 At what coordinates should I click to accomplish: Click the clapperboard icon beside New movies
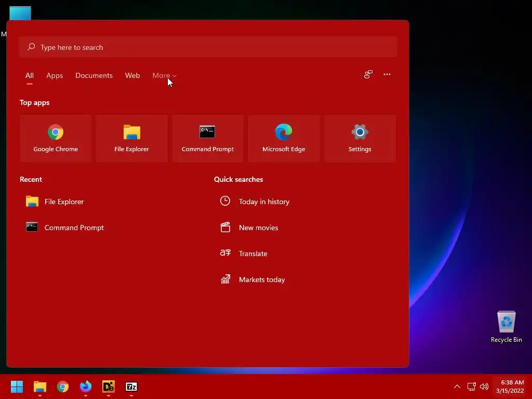pyautogui.click(x=225, y=227)
